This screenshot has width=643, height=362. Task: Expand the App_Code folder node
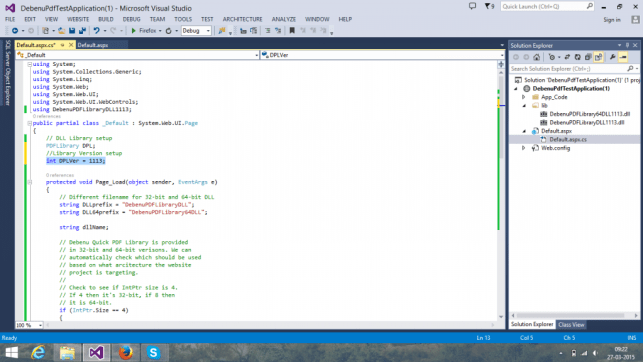coord(524,97)
